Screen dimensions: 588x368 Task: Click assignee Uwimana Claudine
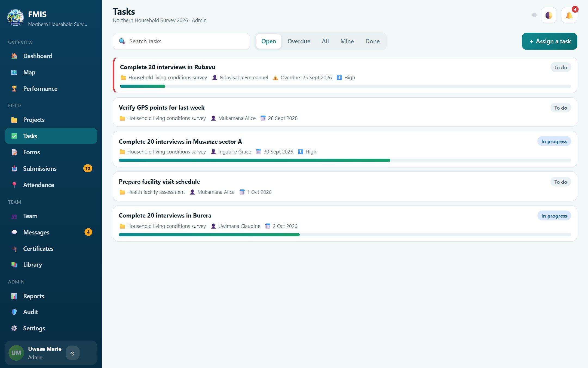tap(239, 226)
